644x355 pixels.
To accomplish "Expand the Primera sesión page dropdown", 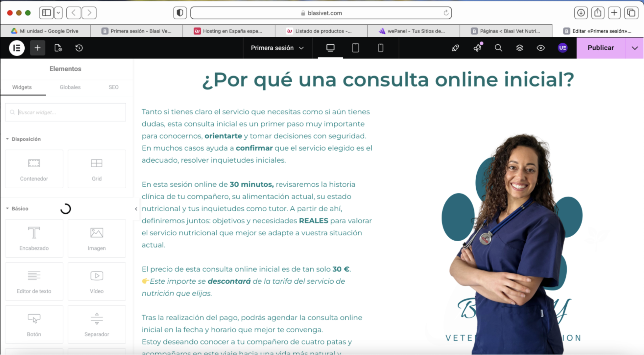I will [x=277, y=48].
